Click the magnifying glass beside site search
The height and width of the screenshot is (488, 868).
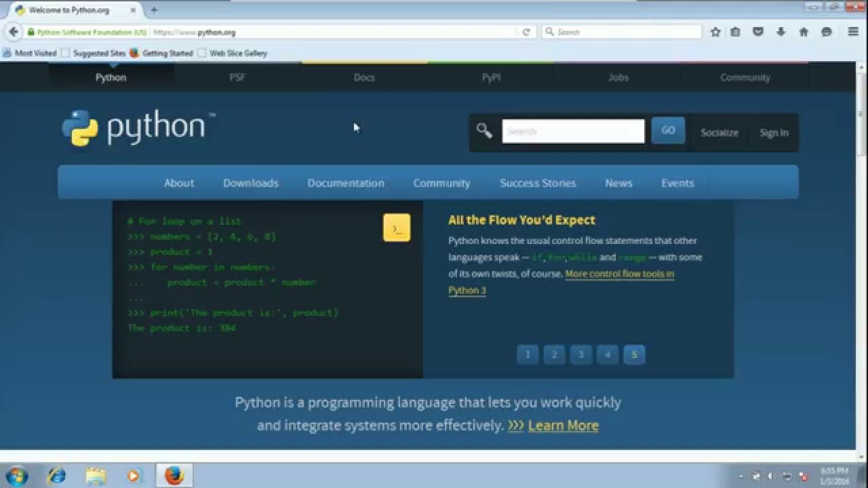484,131
